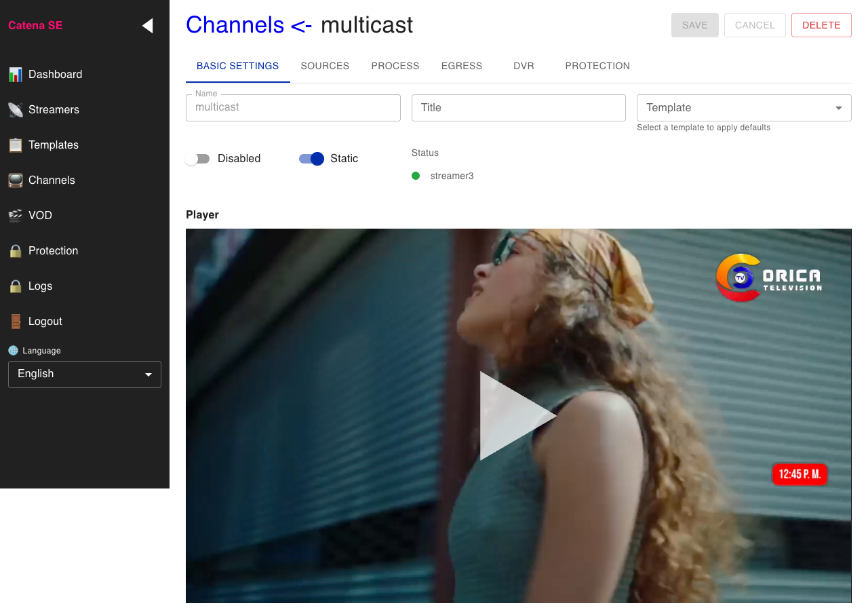Viewport: 868px width, 614px height.
Task: Toggle the Static switch off
Action: (312, 159)
